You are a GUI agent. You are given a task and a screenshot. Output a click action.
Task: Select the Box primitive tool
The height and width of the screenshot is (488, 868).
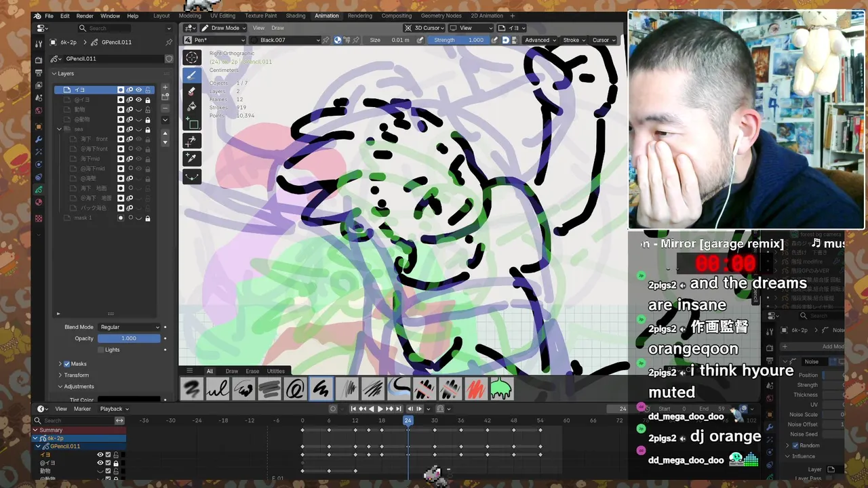192,123
